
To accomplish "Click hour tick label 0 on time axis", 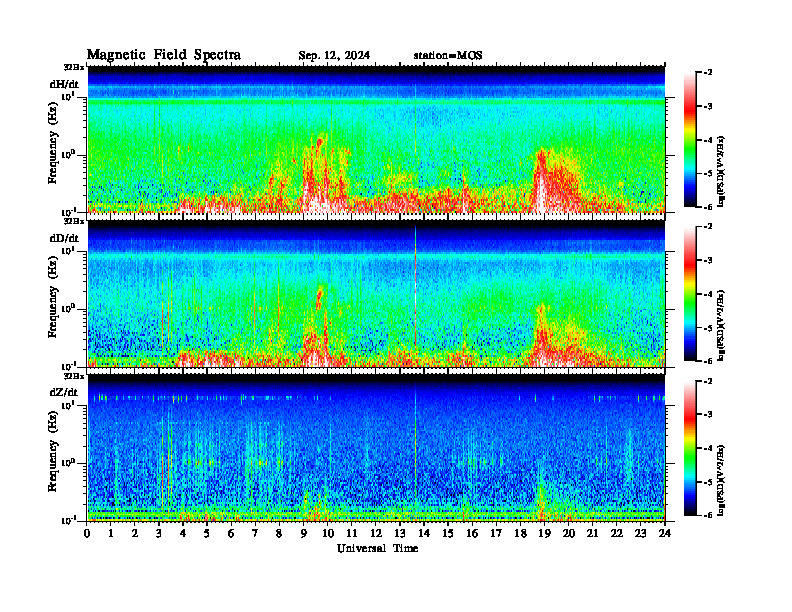I will point(87,534).
